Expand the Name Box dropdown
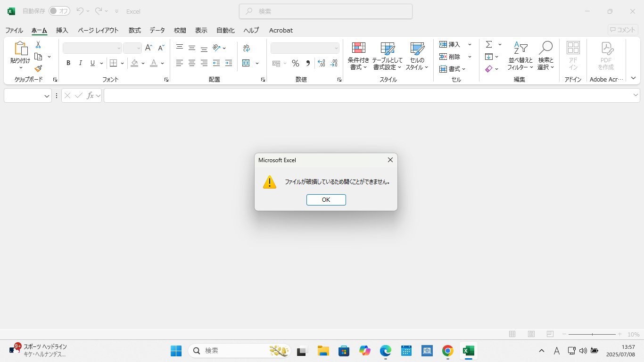644x362 pixels. (47, 96)
